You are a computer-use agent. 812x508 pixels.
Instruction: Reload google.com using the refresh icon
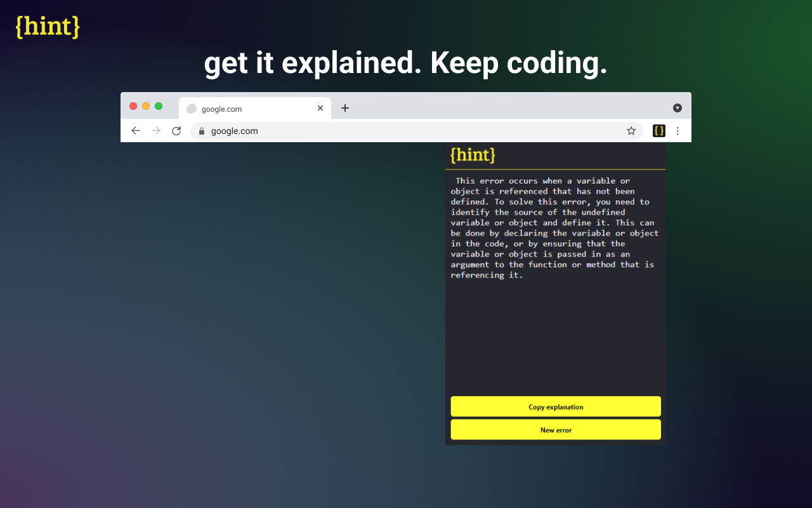pos(176,130)
